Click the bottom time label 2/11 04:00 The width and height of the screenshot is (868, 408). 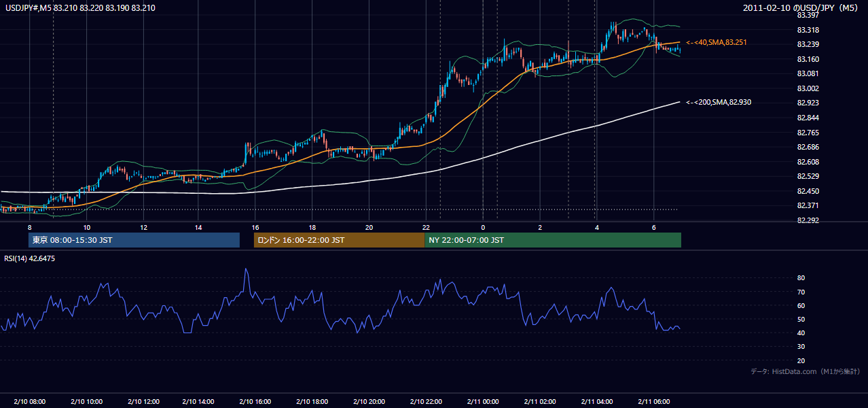pos(597,402)
